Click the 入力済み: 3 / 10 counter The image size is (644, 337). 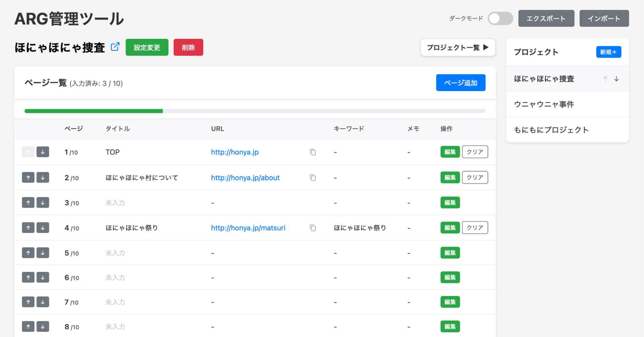coord(96,83)
